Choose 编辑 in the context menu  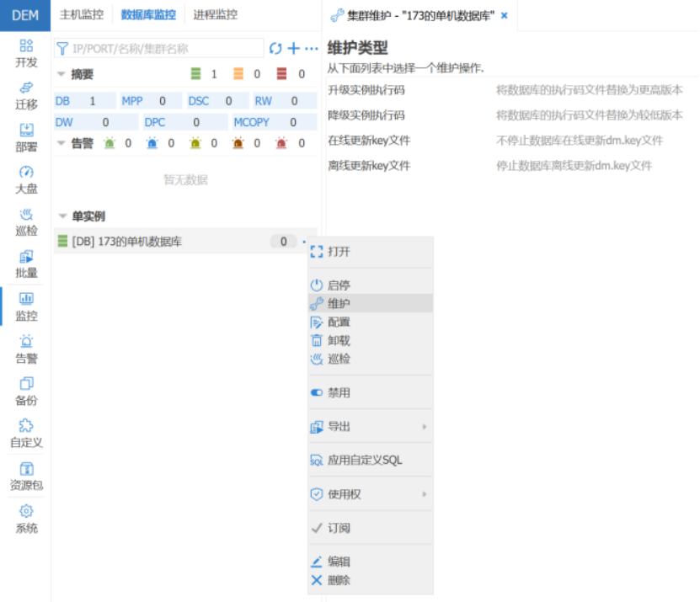tap(371, 562)
